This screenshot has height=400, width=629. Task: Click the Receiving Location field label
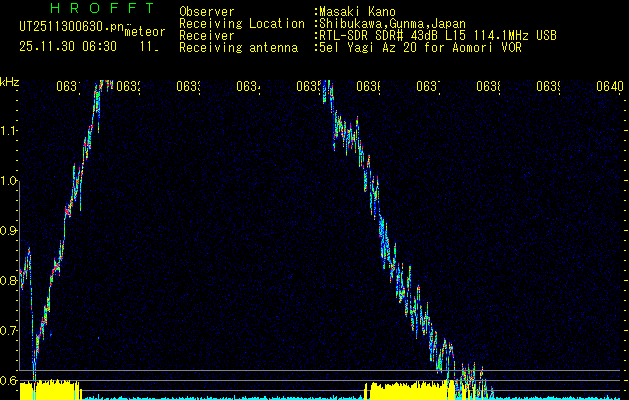pyautogui.click(x=242, y=23)
